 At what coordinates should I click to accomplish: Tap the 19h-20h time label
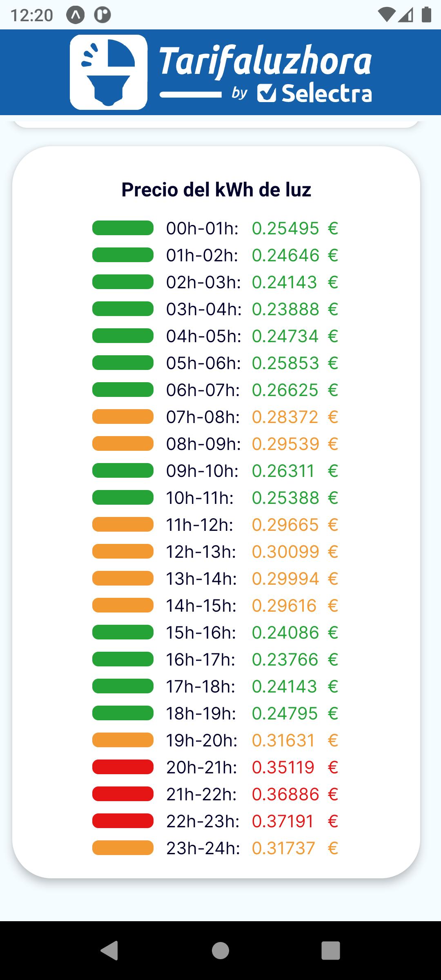(x=202, y=740)
